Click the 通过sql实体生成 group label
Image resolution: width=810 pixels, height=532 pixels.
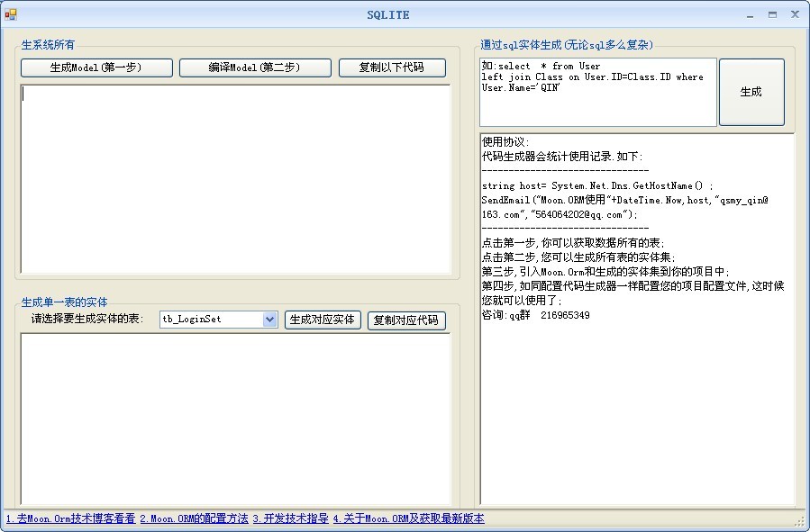pyautogui.click(x=567, y=45)
